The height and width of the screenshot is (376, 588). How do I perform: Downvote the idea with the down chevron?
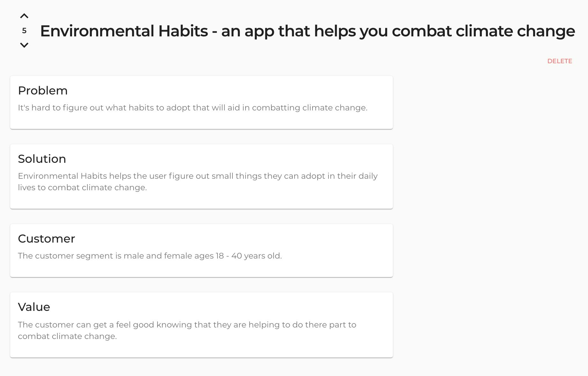pyautogui.click(x=24, y=45)
